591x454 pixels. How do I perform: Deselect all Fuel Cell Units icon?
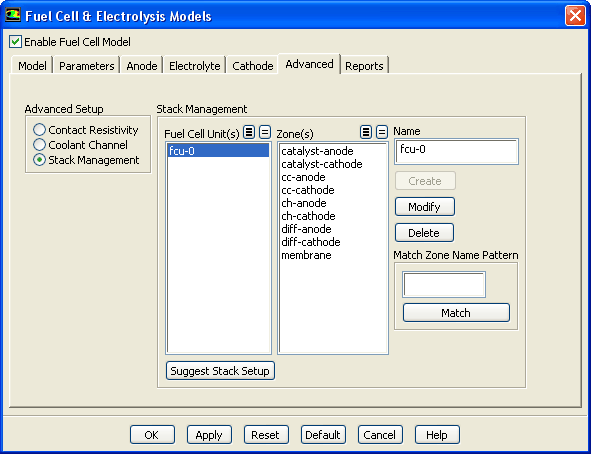coord(265,132)
